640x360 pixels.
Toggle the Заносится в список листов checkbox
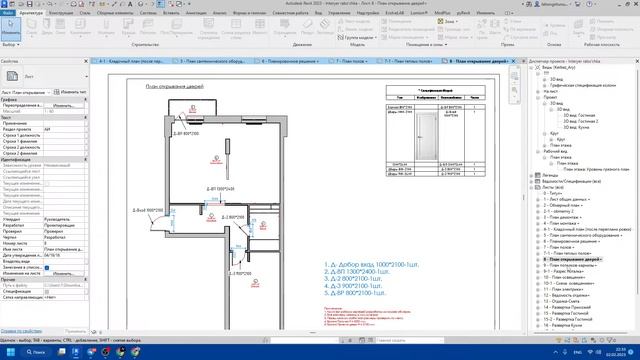coord(47,267)
